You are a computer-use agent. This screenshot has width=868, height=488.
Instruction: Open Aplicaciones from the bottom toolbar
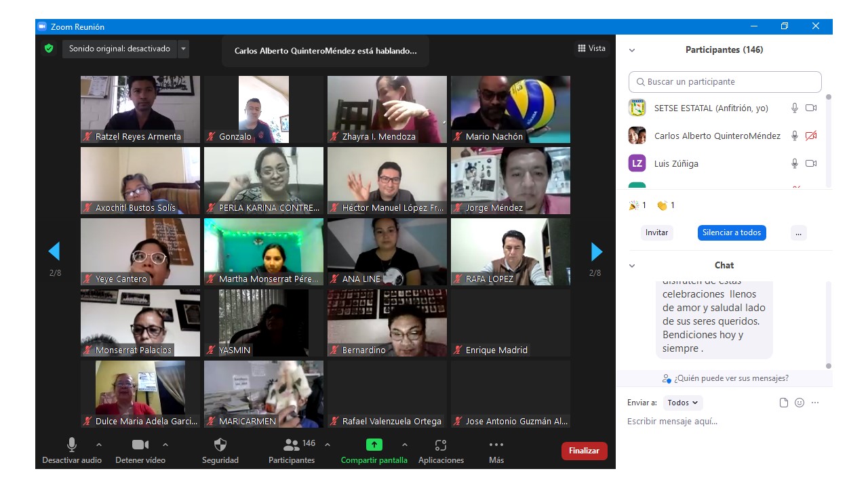[x=441, y=445]
